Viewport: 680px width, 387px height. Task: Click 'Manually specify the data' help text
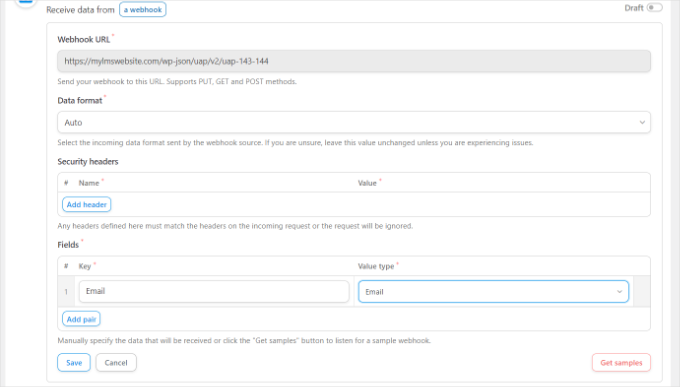click(x=244, y=341)
